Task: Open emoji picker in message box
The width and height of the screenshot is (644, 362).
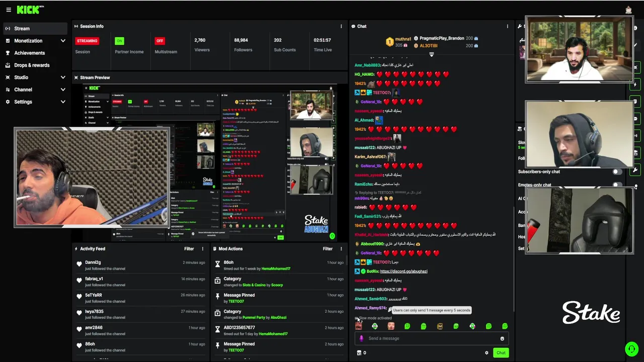Action: [502, 338]
